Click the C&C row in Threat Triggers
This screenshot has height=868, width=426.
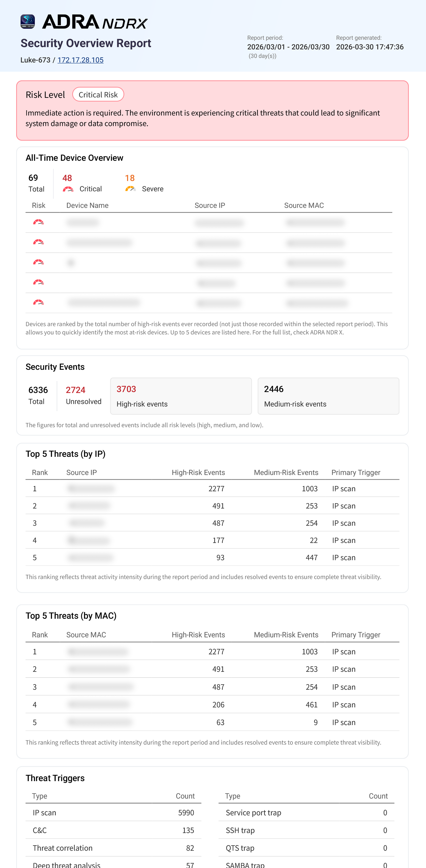(113, 830)
